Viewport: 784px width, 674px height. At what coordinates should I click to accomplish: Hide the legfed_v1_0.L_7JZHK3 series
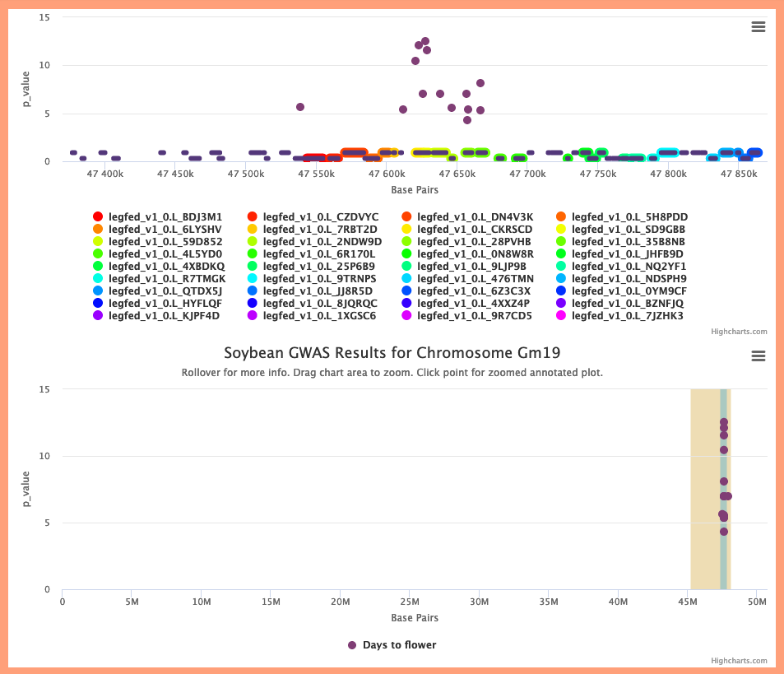[x=620, y=315]
